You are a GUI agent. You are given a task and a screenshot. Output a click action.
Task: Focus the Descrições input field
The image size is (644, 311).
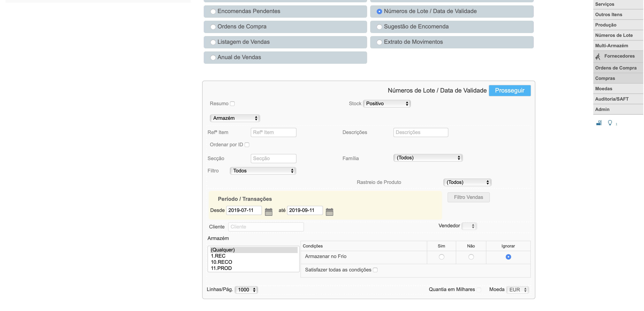click(x=421, y=132)
